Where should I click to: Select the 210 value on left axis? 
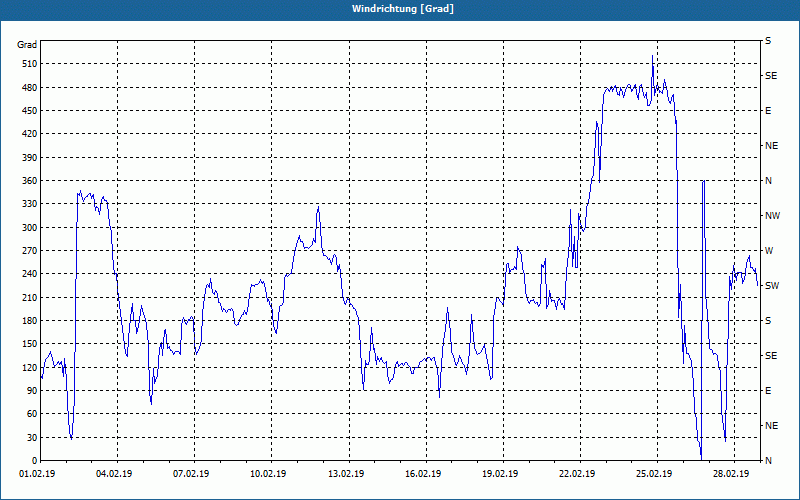(30, 297)
